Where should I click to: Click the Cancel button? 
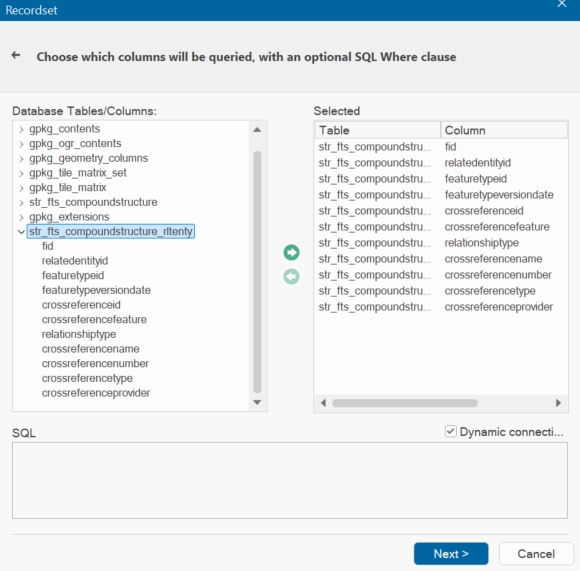point(536,554)
